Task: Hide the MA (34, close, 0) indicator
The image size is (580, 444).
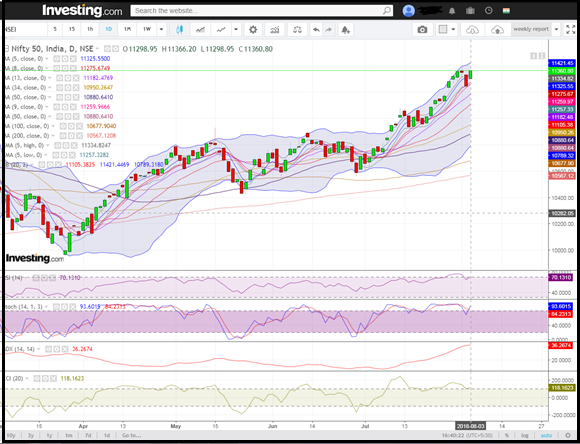Action: point(60,87)
